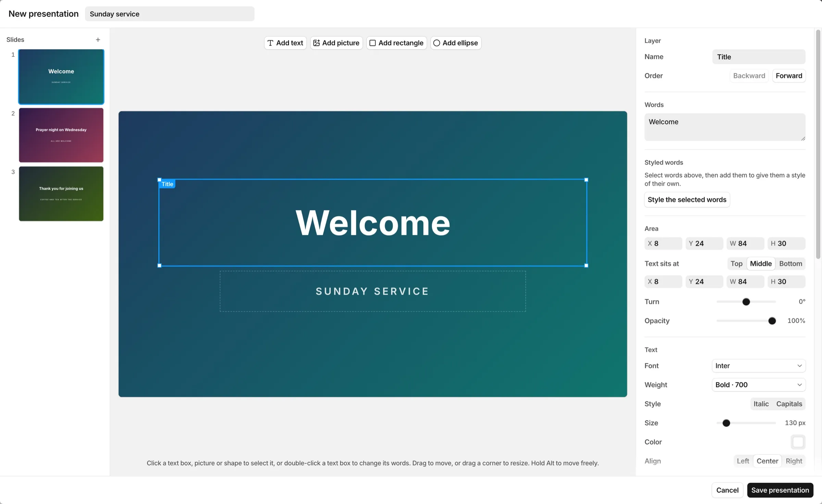The height and width of the screenshot is (504, 822).
Task: Move layer Forward in order
Action: [x=789, y=76]
